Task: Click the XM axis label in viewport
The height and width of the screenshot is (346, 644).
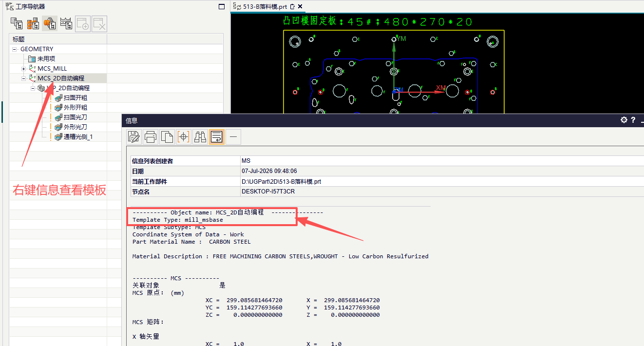Action: 441,88
